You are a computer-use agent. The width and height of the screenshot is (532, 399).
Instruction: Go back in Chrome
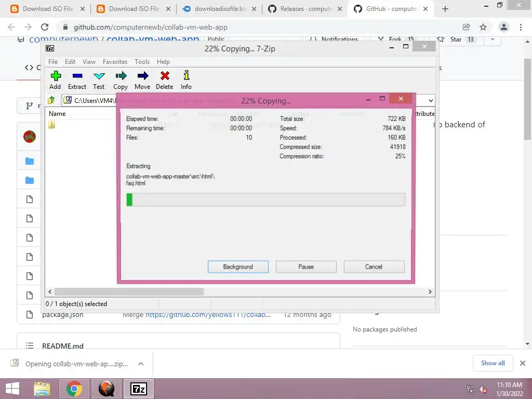11,27
